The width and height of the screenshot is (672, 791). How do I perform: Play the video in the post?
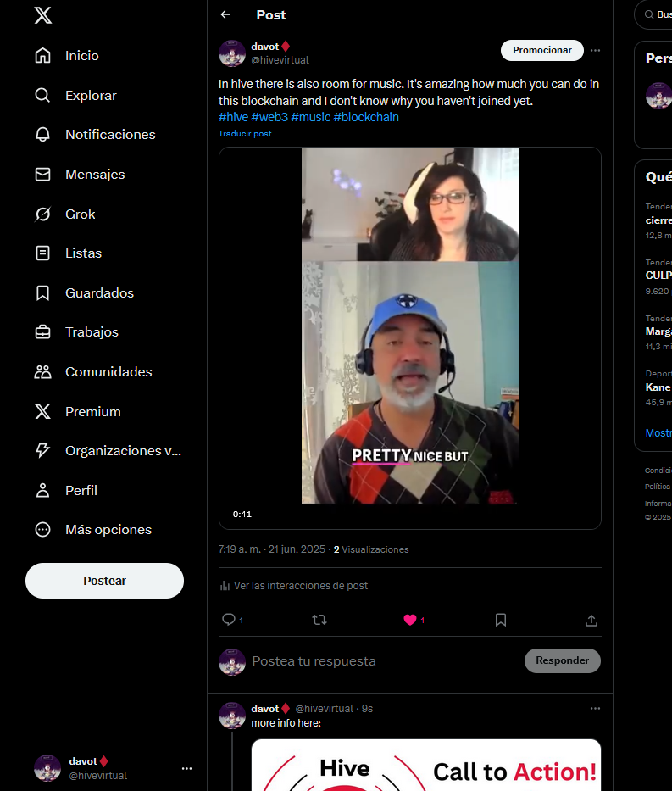410,338
